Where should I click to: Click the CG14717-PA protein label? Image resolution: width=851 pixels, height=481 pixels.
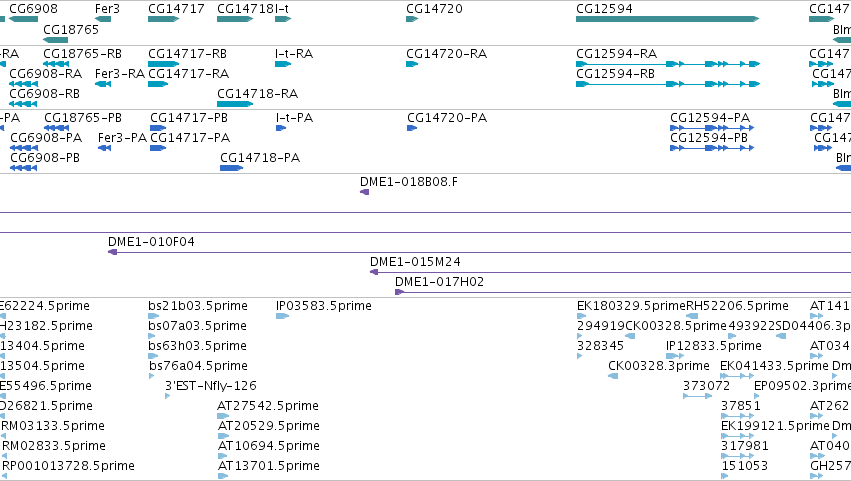[x=190, y=137]
